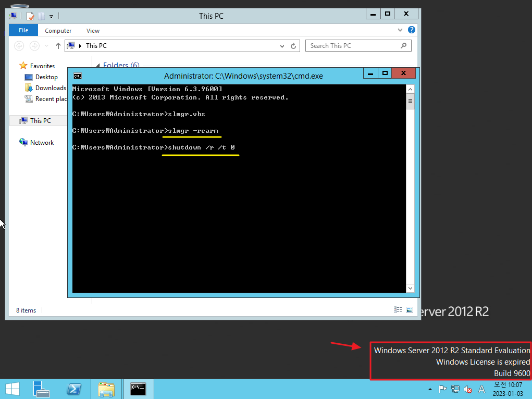532x399 pixels.
Task: Open Explorer help question mark icon
Action: [x=411, y=30]
